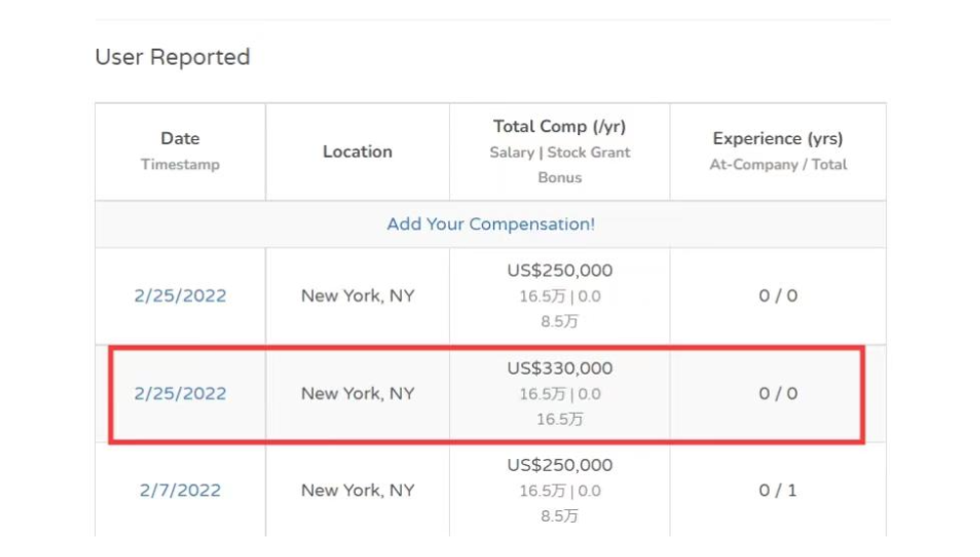Select New York, NY in highlighted row
Viewport: 980px width, 557px height.
coord(357,394)
